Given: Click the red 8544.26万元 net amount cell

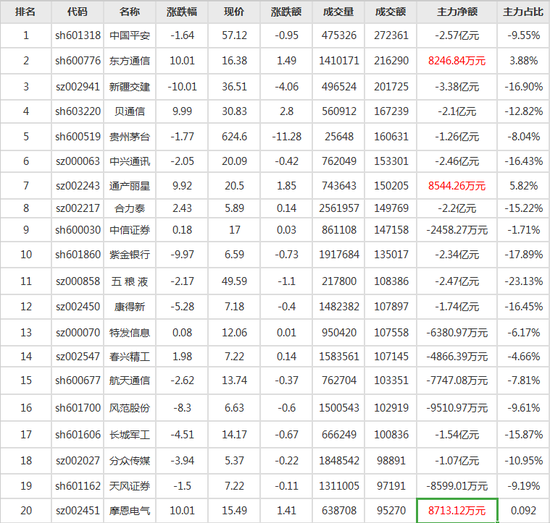Looking at the screenshot, I should (457, 186).
